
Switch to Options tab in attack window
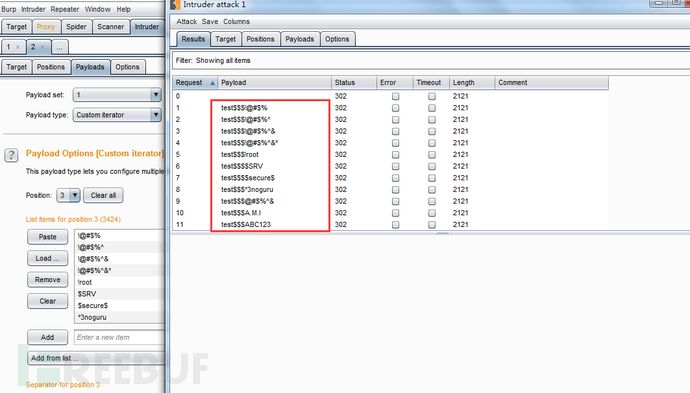click(x=337, y=39)
